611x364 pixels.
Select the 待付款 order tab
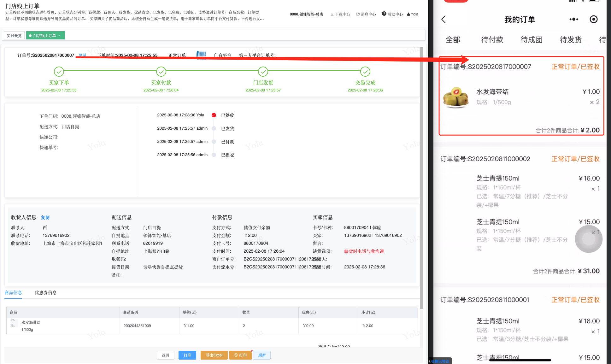click(492, 40)
